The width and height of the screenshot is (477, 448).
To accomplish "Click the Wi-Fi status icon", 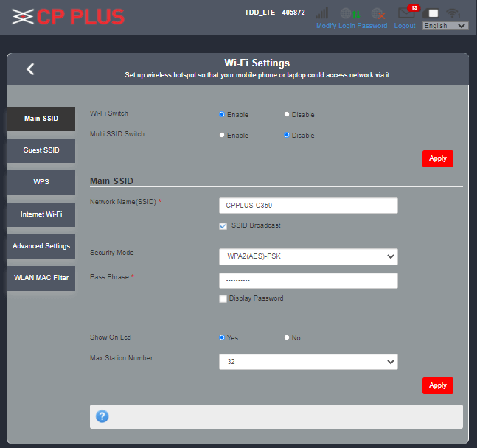I will click(453, 13).
